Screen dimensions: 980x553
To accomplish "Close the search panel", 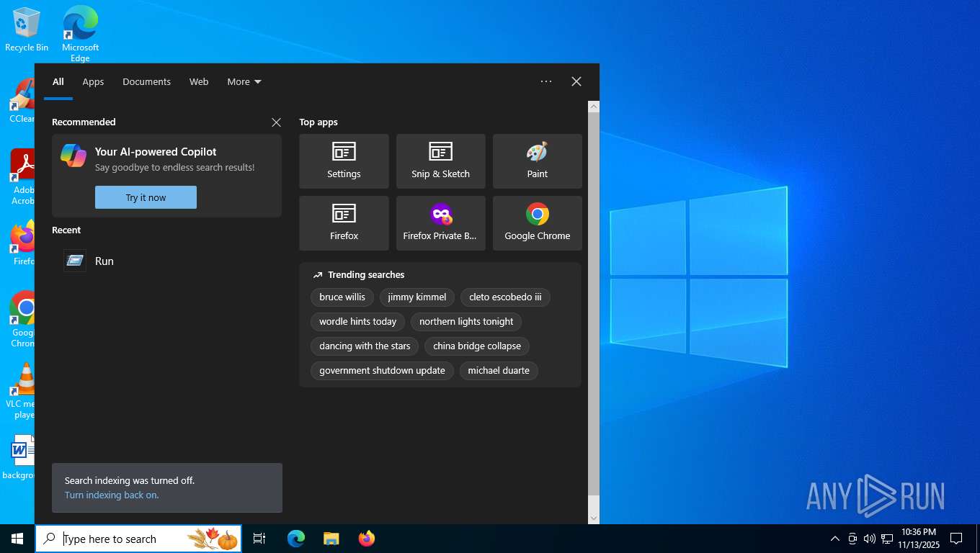I will tap(576, 81).
